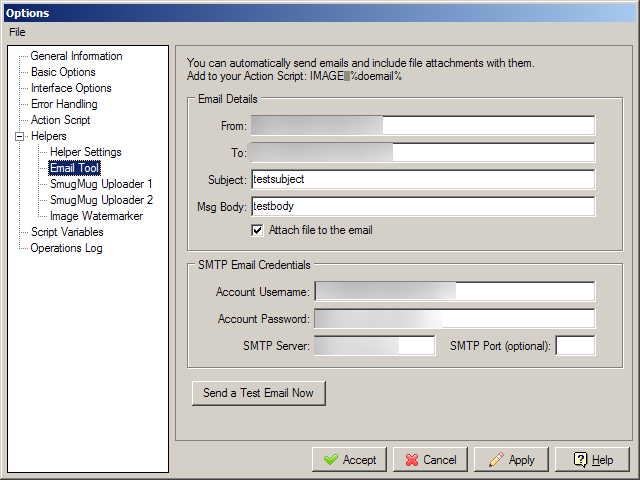Viewport: 640px width, 480px height.
Task: Click the Cancel button
Action: pyautogui.click(x=430, y=460)
